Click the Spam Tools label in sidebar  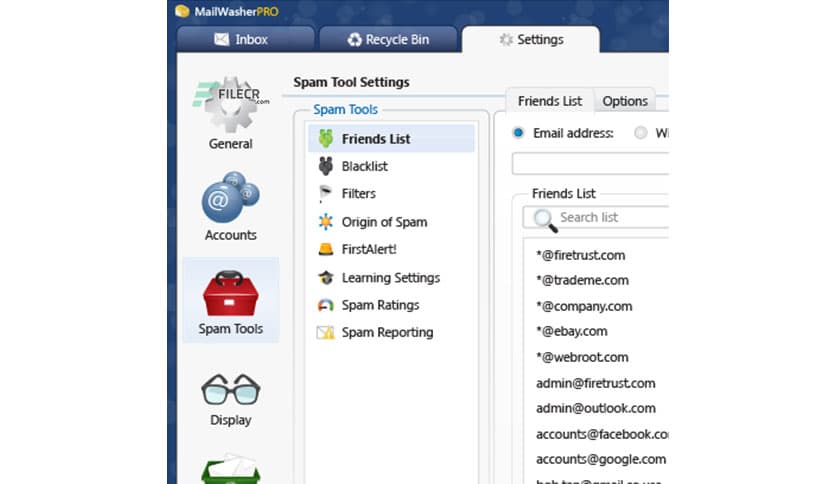click(231, 329)
